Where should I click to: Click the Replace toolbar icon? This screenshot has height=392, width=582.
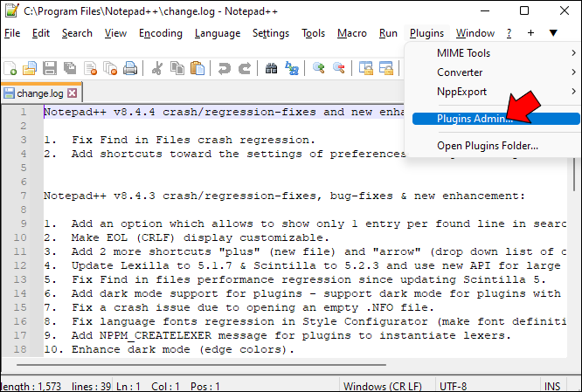coord(292,68)
